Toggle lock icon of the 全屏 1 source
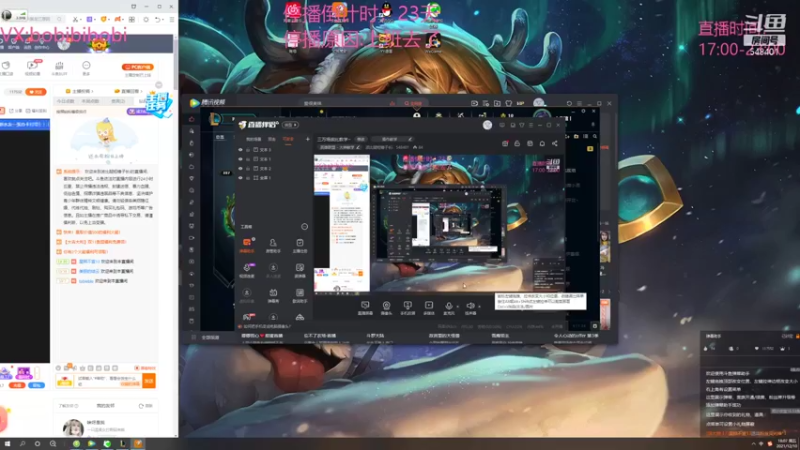The width and height of the screenshot is (800, 450). click(x=248, y=178)
